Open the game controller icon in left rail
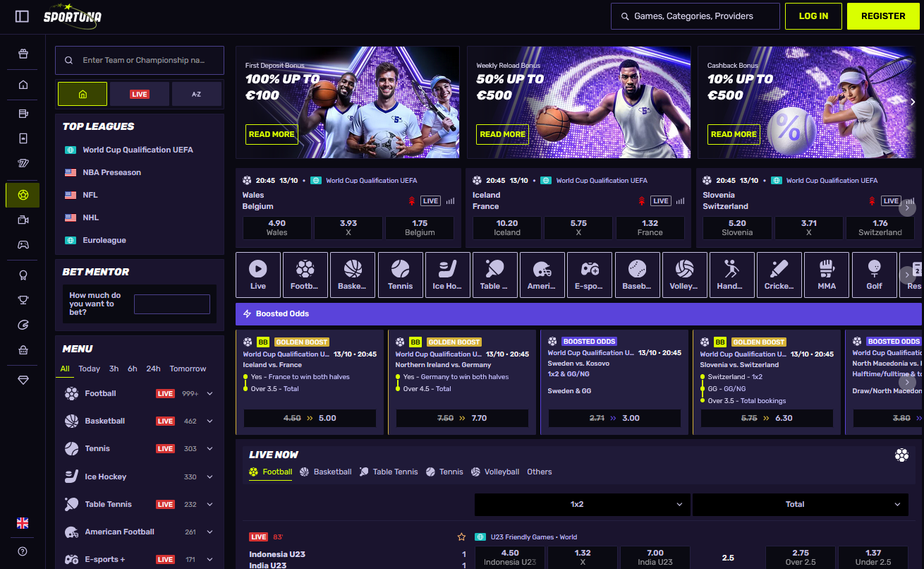This screenshot has width=924, height=569. pyautogui.click(x=23, y=245)
